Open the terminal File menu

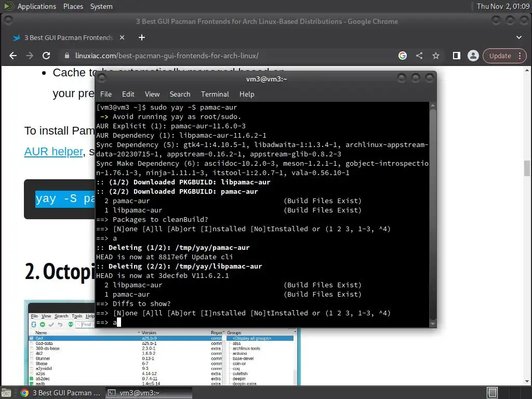[x=106, y=94]
